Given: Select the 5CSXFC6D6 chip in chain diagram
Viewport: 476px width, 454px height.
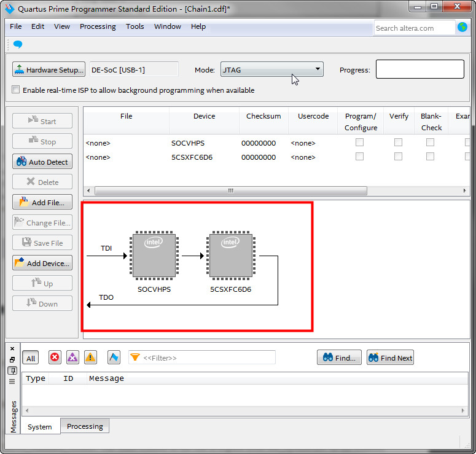Looking at the screenshot, I should pyautogui.click(x=231, y=256).
